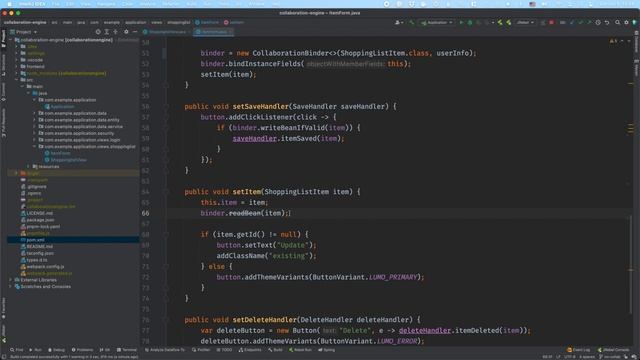
Task: Select LICENSE.md file
Action: [x=37, y=213]
